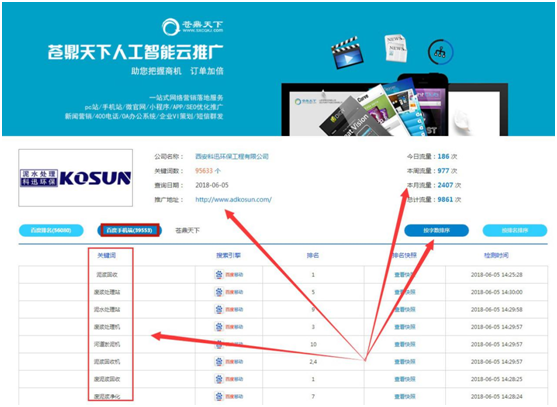Click the circular network diagram icon
Viewport: 557px width, 407px height.
pos(440,52)
